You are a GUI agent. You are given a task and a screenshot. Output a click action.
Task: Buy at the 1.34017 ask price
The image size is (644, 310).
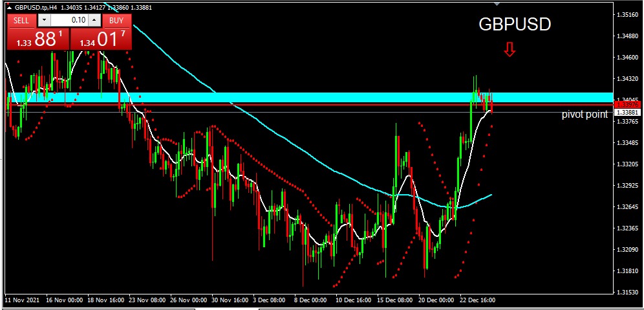pos(102,39)
